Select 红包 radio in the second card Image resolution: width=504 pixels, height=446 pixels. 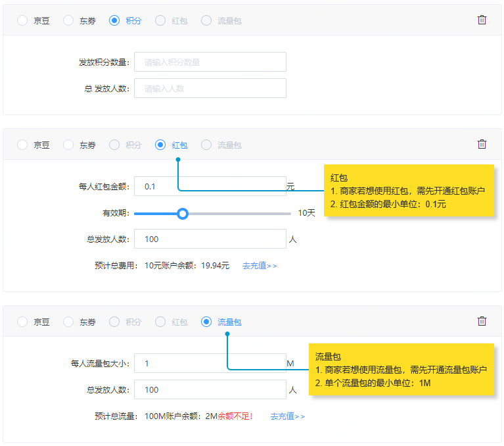tap(160, 145)
